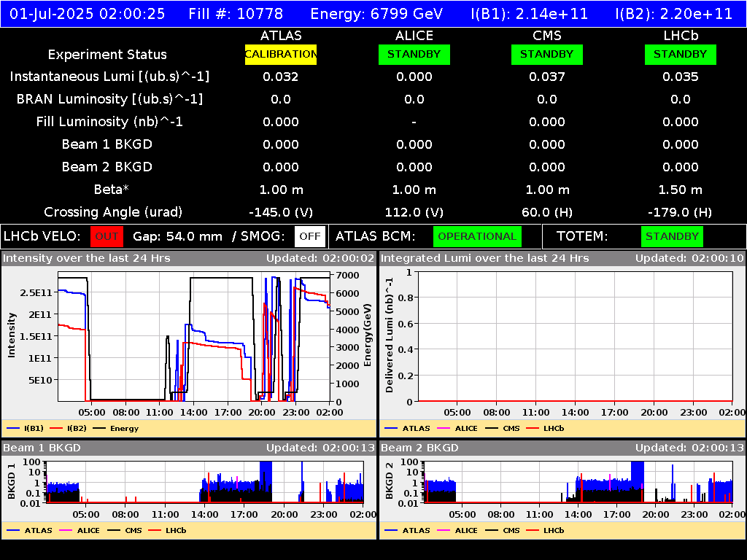Click the ATLAS CALIBRATION status badge

(281, 54)
